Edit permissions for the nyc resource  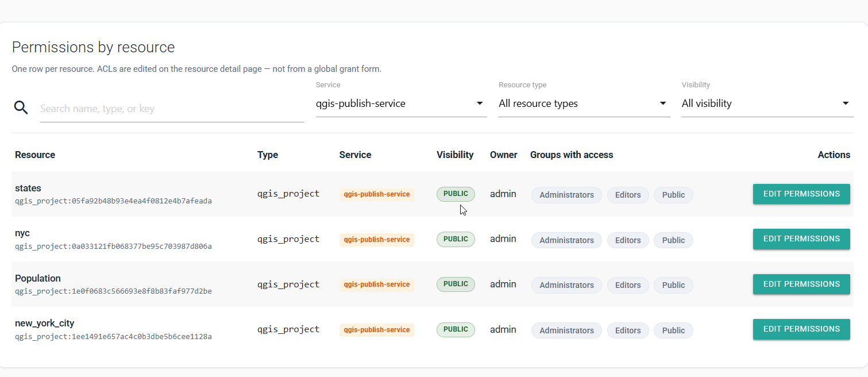point(801,238)
